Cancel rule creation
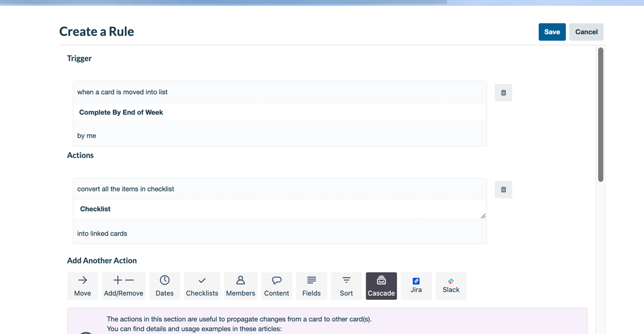The image size is (644, 334). 586,32
